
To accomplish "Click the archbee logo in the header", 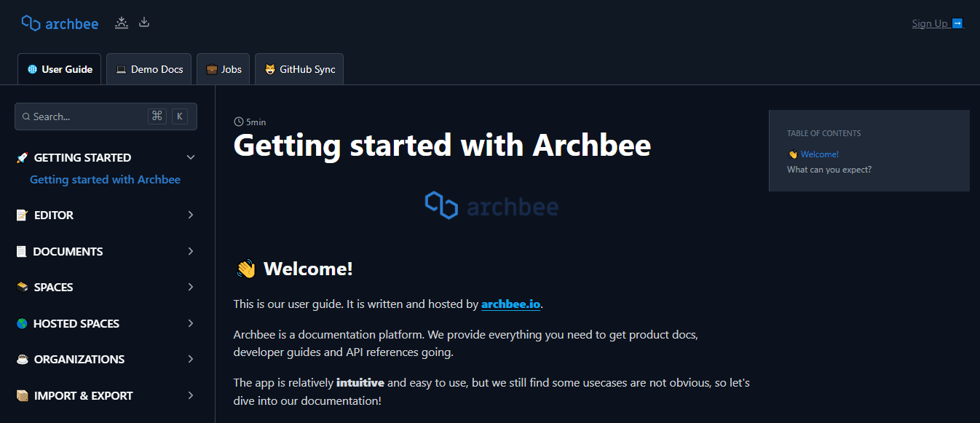I will pos(60,23).
